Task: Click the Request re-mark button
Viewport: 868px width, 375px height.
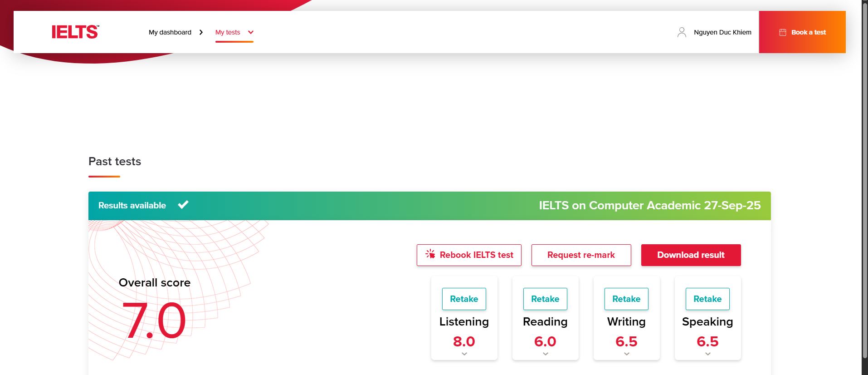Action: coord(581,255)
